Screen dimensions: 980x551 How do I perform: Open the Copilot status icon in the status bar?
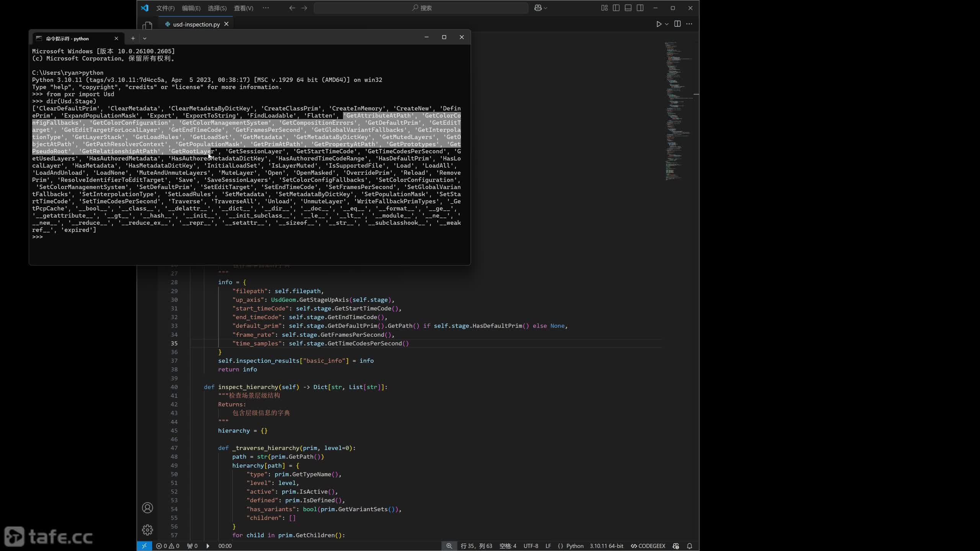click(676, 546)
